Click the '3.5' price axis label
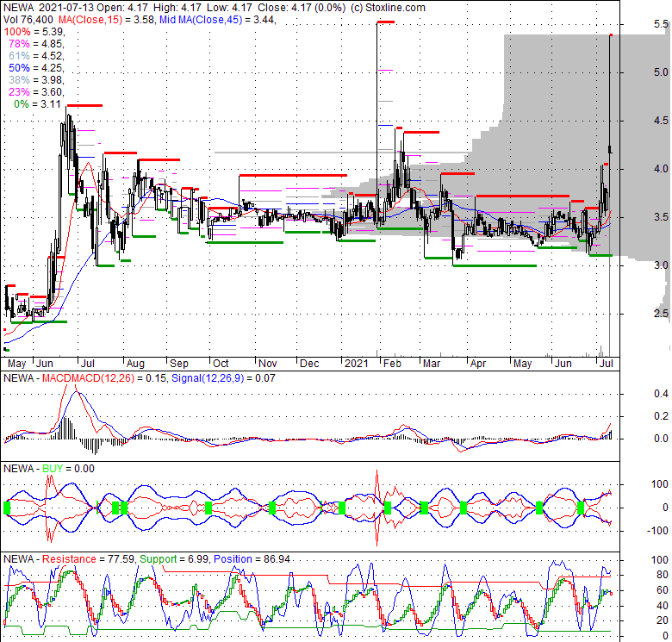The width and height of the screenshot is (672, 642). (661, 217)
